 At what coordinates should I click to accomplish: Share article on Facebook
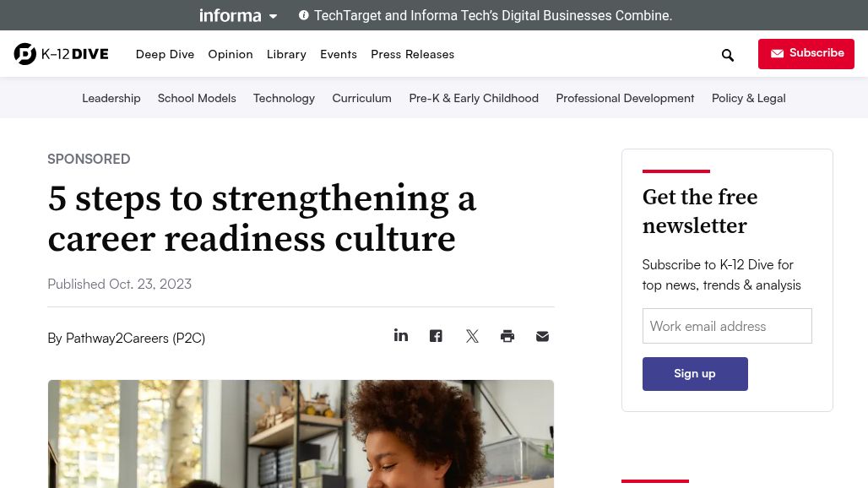[x=436, y=336]
